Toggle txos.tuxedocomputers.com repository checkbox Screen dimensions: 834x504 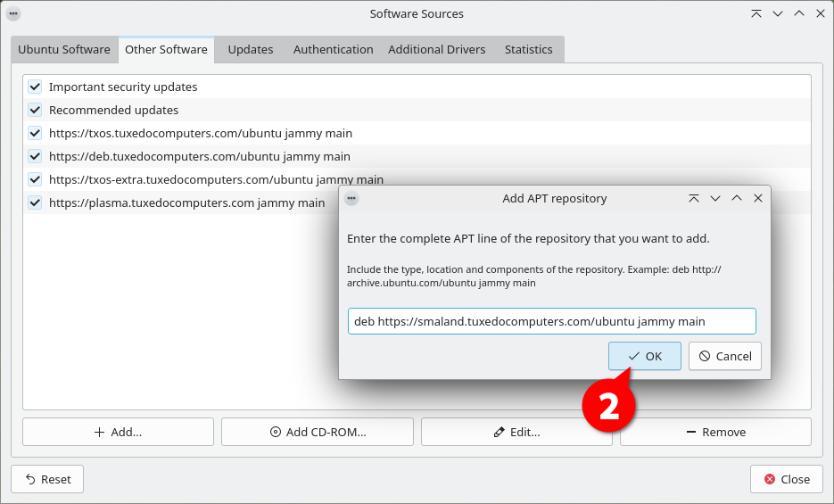pyautogui.click(x=35, y=133)
